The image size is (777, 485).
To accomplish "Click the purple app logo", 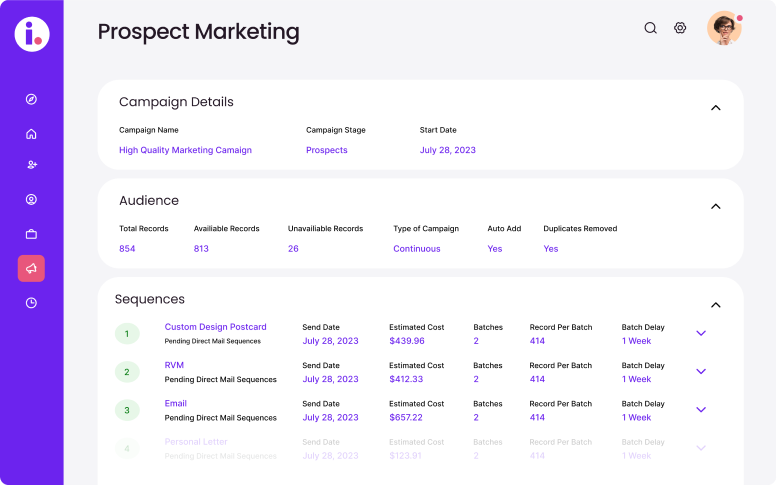I will point(31,34).
